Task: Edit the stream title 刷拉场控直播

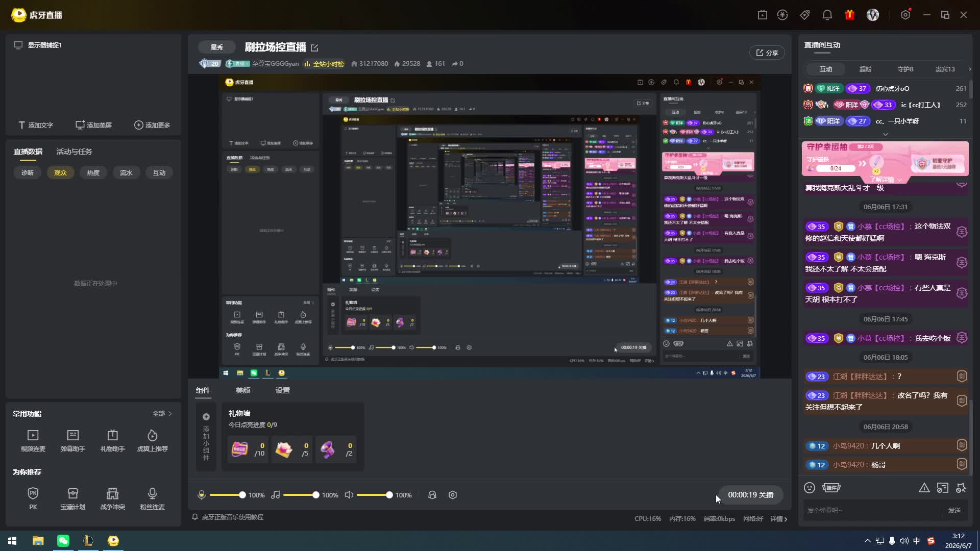Action: coord(314,47)
